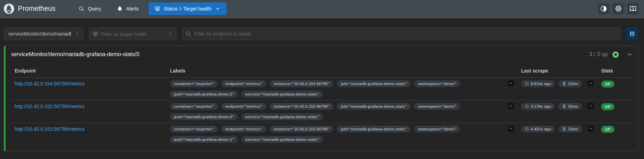Click the 3.178s ago last scrape badge
Viewport: 644px width, 159px height.
538,106
